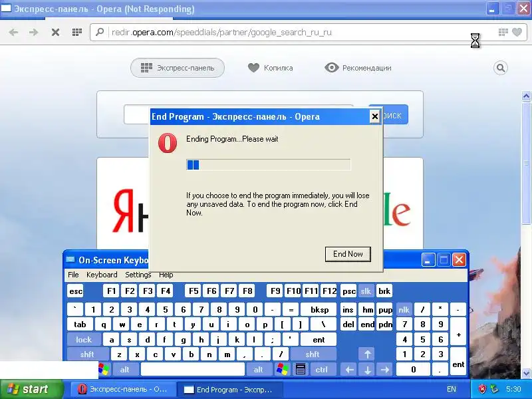Click the q key on On-Screen Keyboard

click(x=103, y=325)
